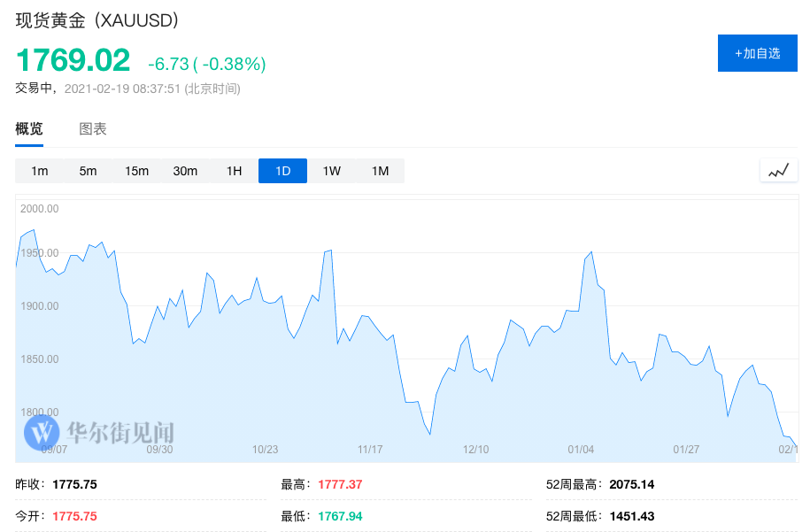Select the 1D daily timeframe
The image size is (810, 532).
pos(282,171)
